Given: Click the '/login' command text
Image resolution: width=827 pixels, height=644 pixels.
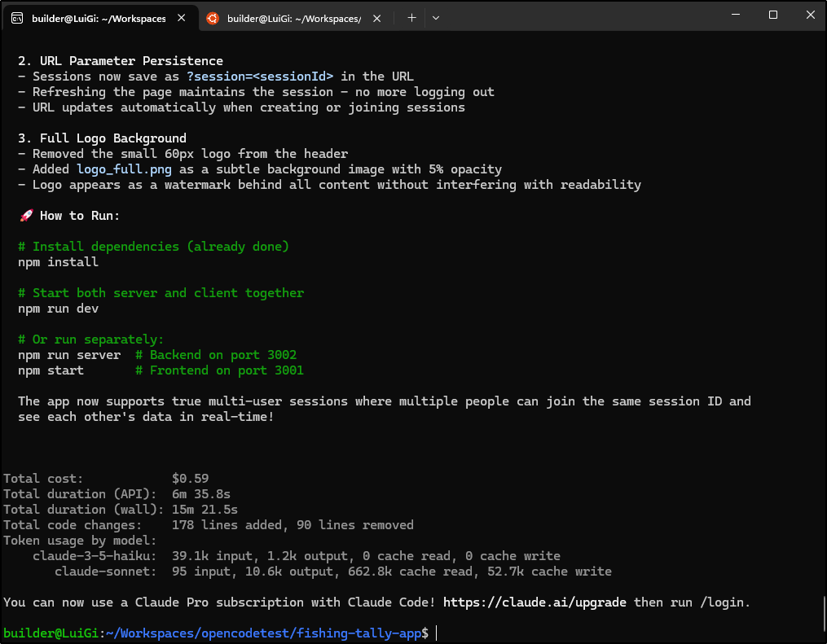Looking at the screenshot, I should click(722, 602).
